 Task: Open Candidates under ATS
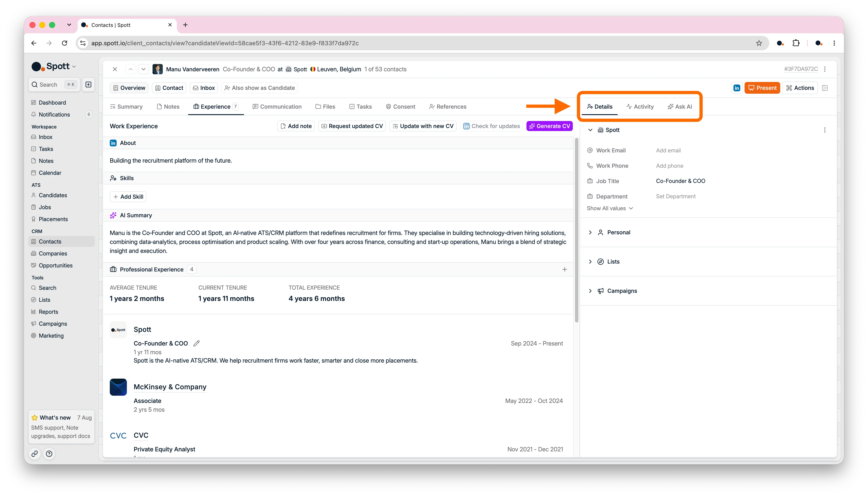coord(61,195)
